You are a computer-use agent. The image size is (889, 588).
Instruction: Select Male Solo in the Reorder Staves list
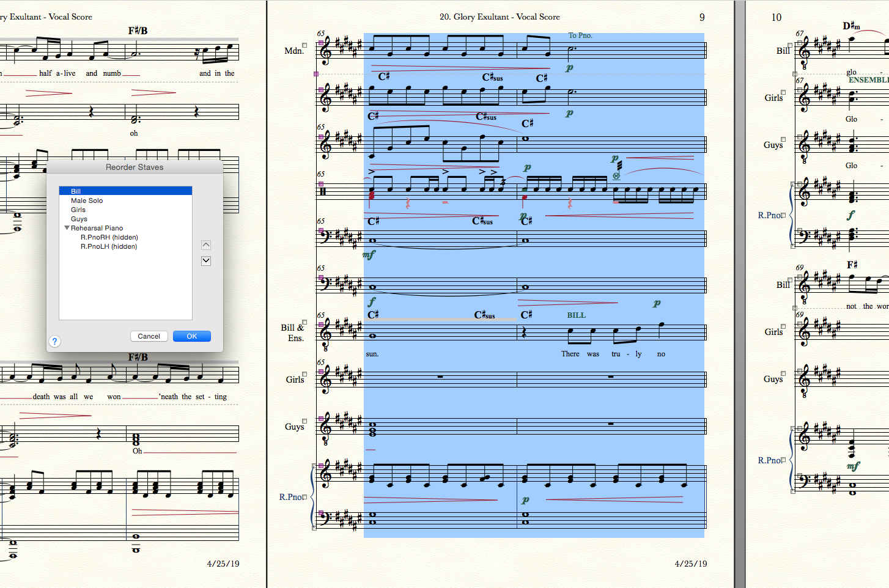pyautogui.click(x=87, y=200)
